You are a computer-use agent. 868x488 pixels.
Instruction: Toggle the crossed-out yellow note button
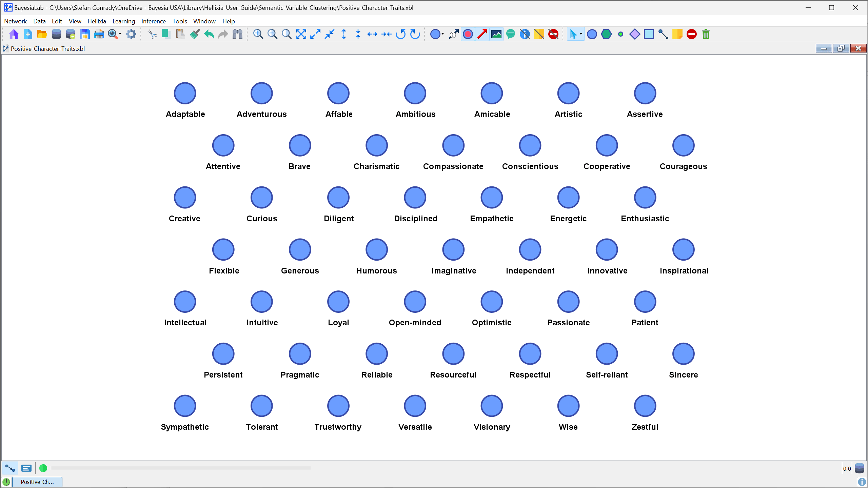coord(539,34)
